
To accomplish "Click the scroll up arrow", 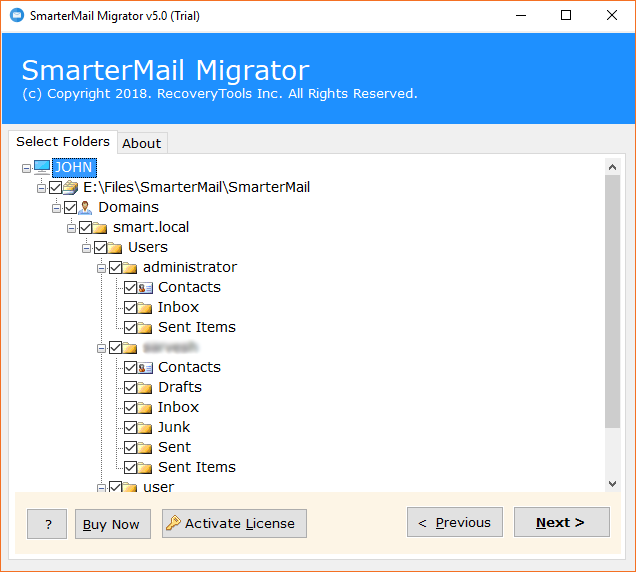I will coord(612,167).
